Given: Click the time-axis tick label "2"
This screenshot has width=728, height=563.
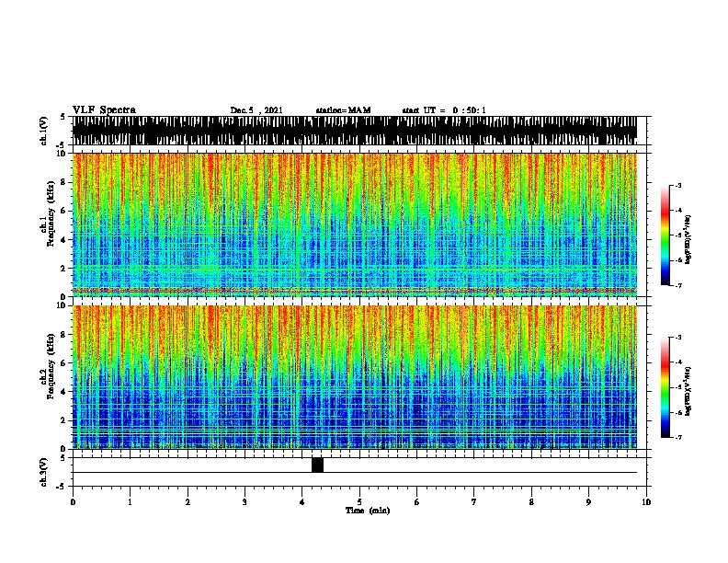Looking at the screenshot, I should point(188,502).
